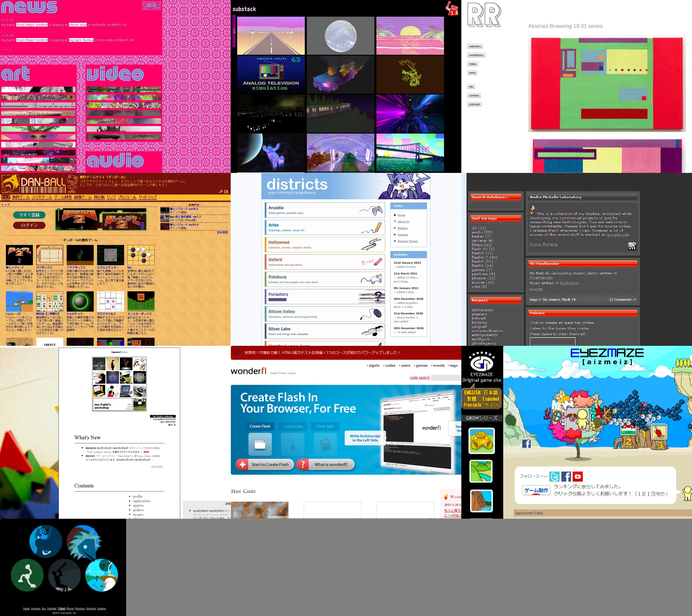Open the Analog Television simulation thumbnail
692x616 pixels.
coord(271,75)
